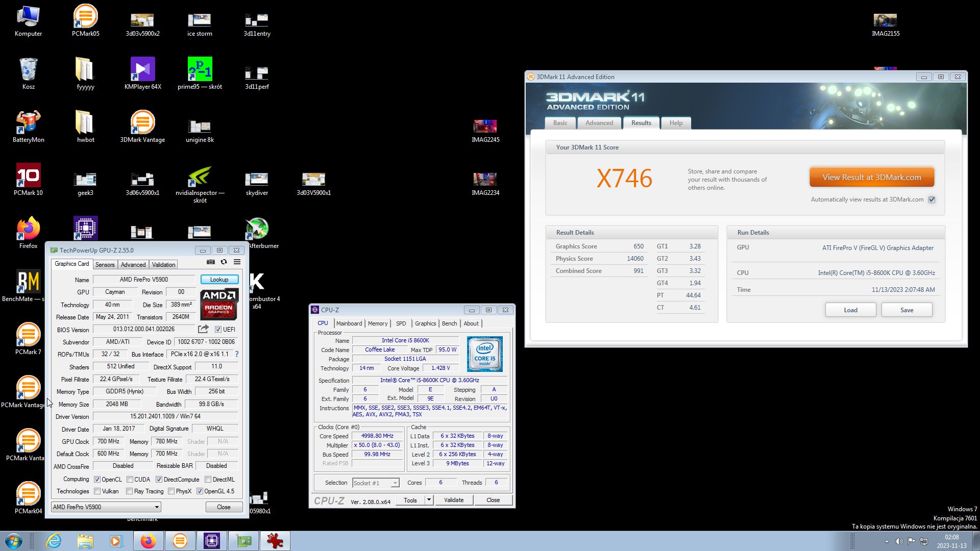Viewport: 980px width, 551px height.
Task: Open the Kosz recycle bin icon
Action: point(28,73)
